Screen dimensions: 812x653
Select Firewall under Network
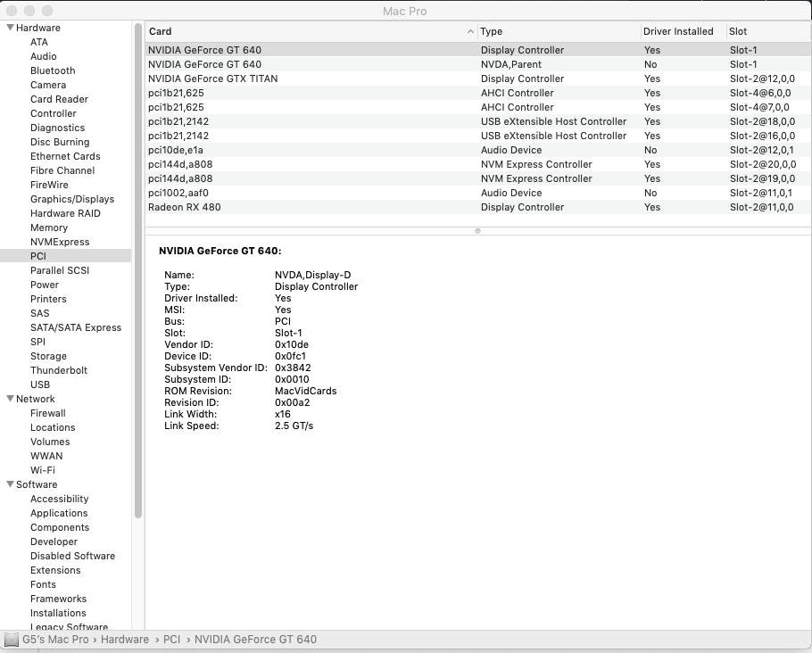(47, 413)
